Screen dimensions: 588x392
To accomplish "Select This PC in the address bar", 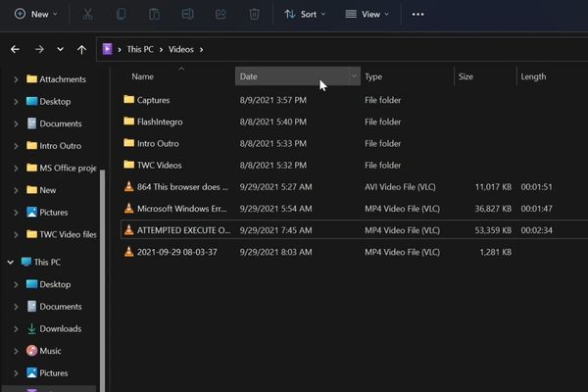I will point(140,49).
